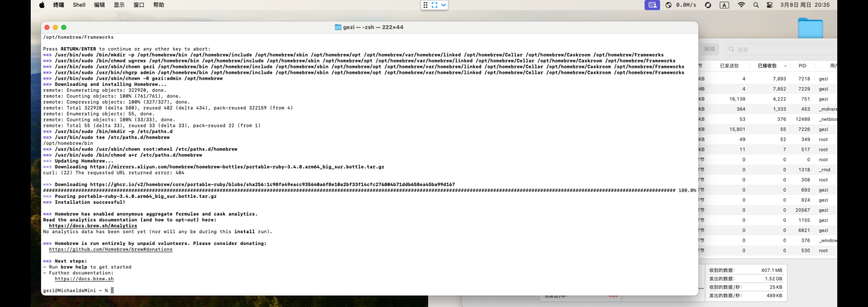Click the date and time 3月8日 周日 20:35
Screen dimensions: 868x307
[x=805, y=5]
